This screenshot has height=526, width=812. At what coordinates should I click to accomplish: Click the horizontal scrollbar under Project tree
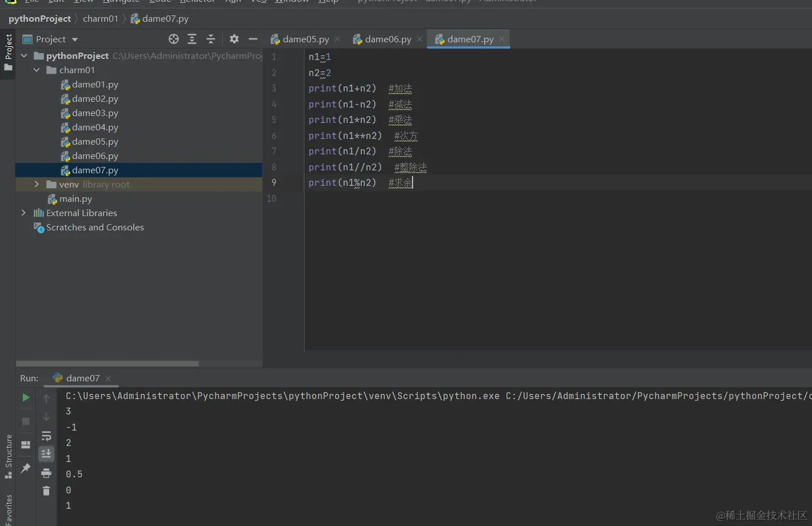[x=107, y=364]
